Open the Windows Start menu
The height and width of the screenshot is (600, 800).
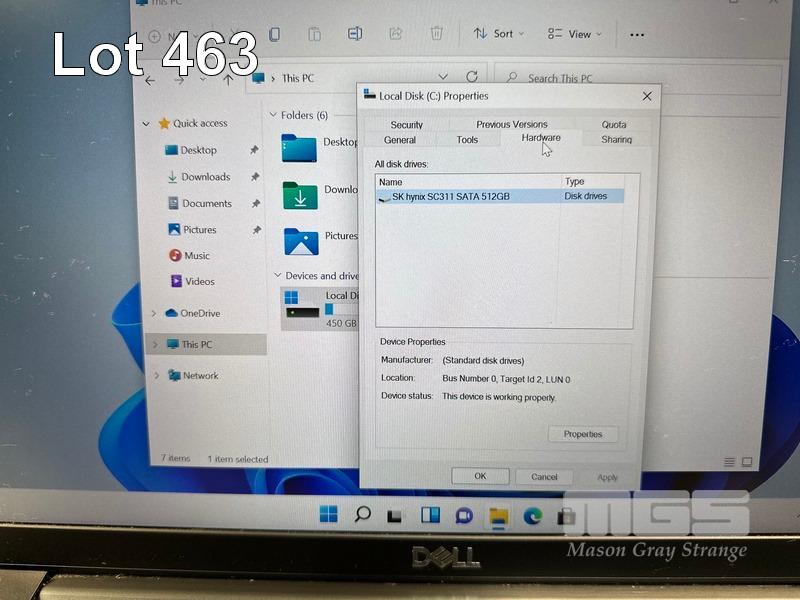(328, 515)
